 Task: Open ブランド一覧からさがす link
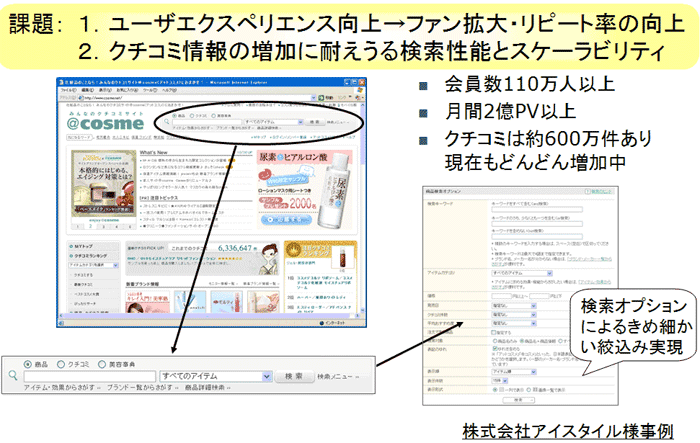142,388
